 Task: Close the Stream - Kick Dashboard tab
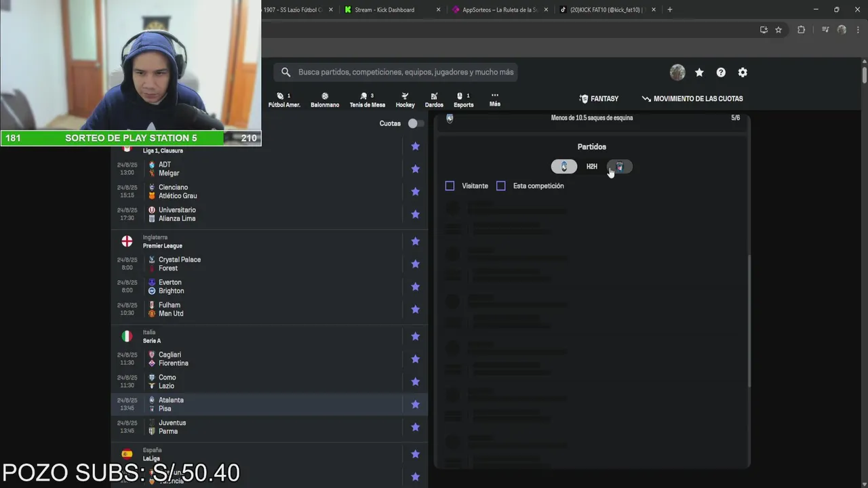438,9
